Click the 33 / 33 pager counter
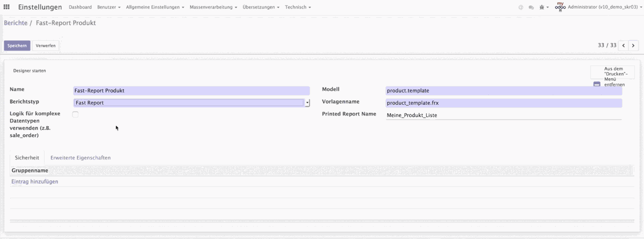 (x=607, y=46)
